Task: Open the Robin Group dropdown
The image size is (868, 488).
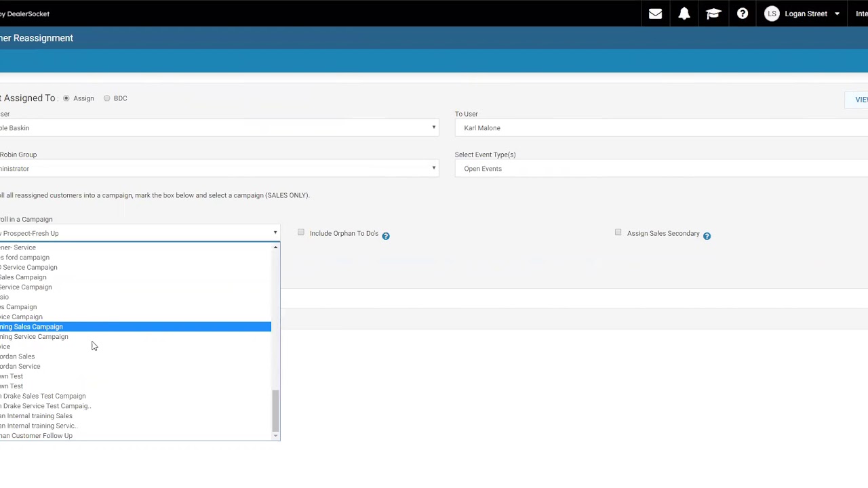Action: pyautogui.click(x=219, y=168)
